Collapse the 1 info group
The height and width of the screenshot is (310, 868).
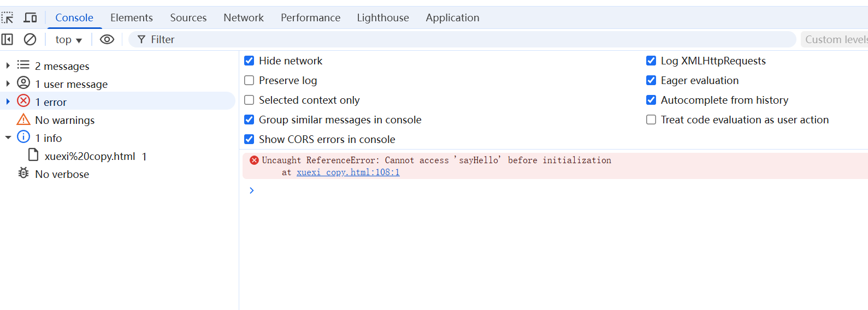(x=8, y=138)
